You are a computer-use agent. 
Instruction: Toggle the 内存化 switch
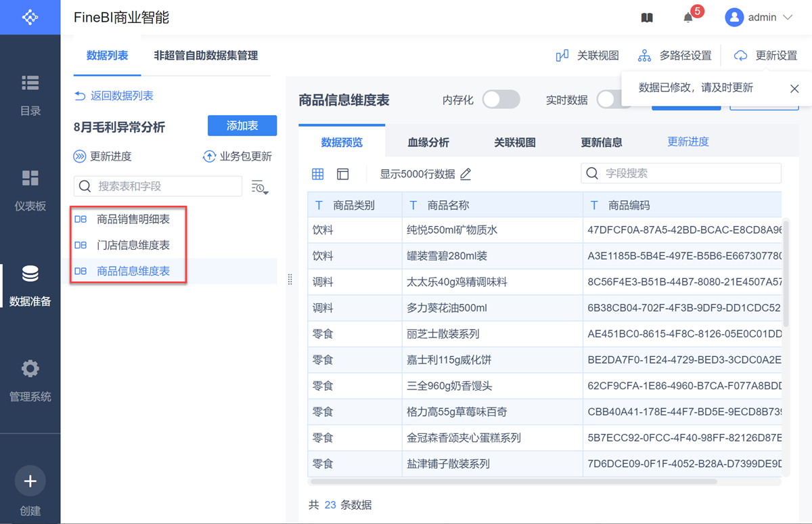tap(501, 100)
